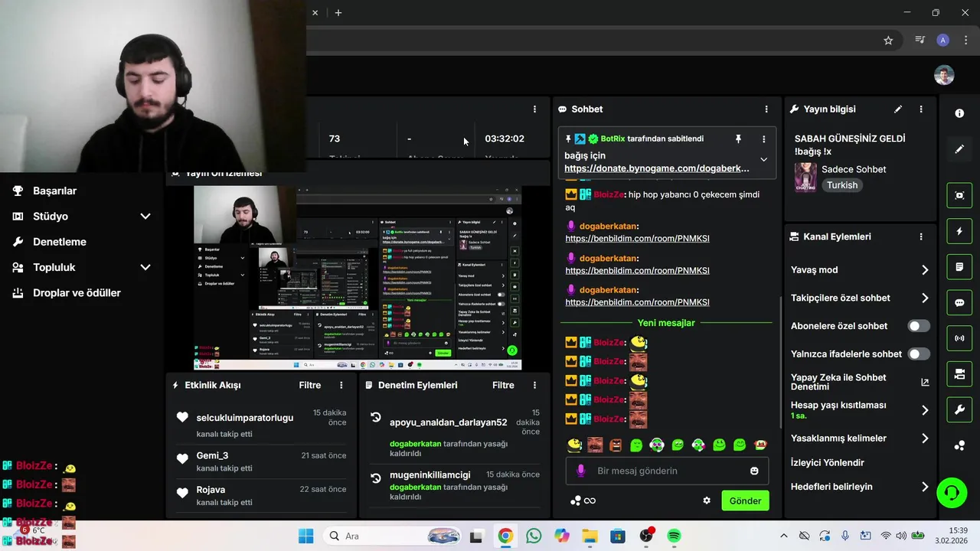Click the Sadece Sohbet category thumbnail
The width and height of the screenshot is (980, 551).
pyautogui.click(x=805, y=178)
